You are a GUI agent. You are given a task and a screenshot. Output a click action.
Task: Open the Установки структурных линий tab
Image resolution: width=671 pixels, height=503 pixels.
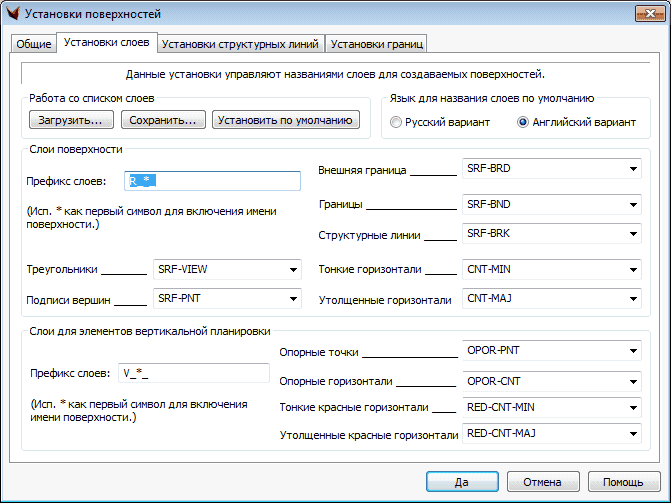coord(240,44)
